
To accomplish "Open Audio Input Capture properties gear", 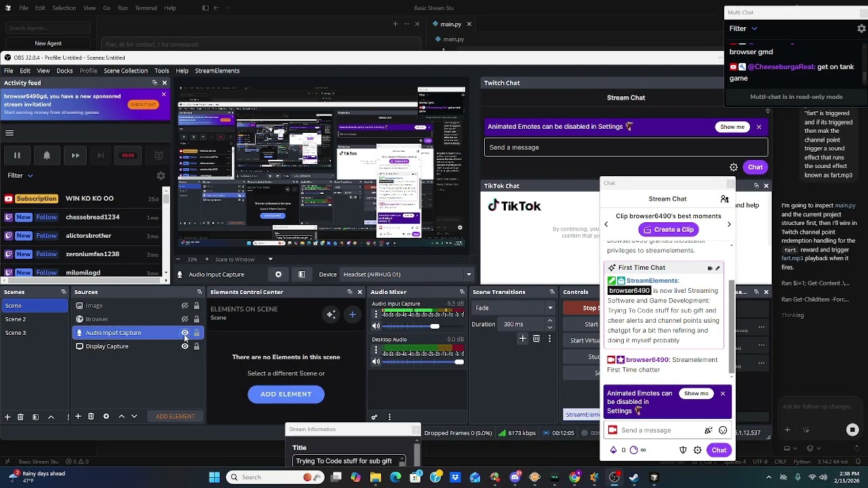I will click(x=278, y=274).
